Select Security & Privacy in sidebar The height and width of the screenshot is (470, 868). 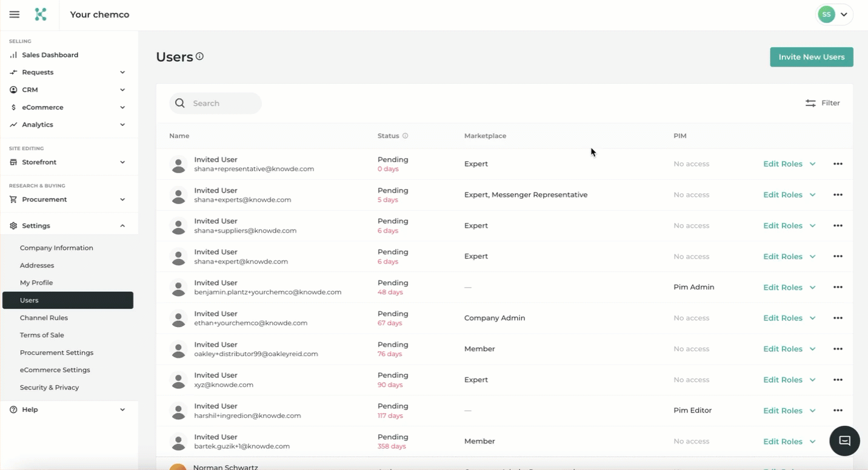tap(49, 387)
